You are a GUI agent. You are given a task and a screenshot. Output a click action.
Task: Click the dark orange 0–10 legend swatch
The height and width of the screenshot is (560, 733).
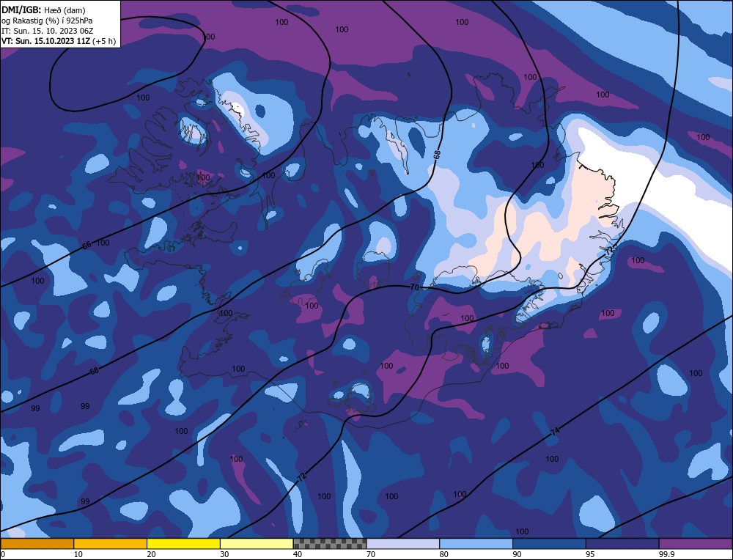tap(37, 544)
